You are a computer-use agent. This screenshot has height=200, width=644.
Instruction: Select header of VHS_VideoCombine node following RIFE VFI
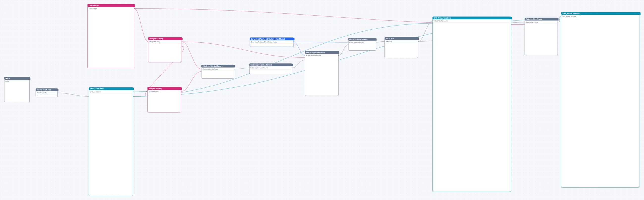(x=472, y=18)
